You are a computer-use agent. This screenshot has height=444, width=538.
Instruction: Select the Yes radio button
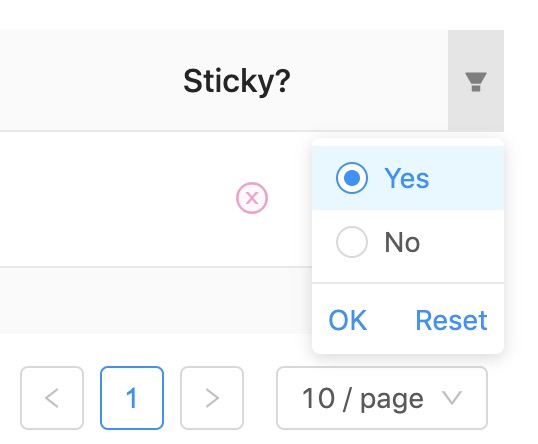[x=352, y=178]
